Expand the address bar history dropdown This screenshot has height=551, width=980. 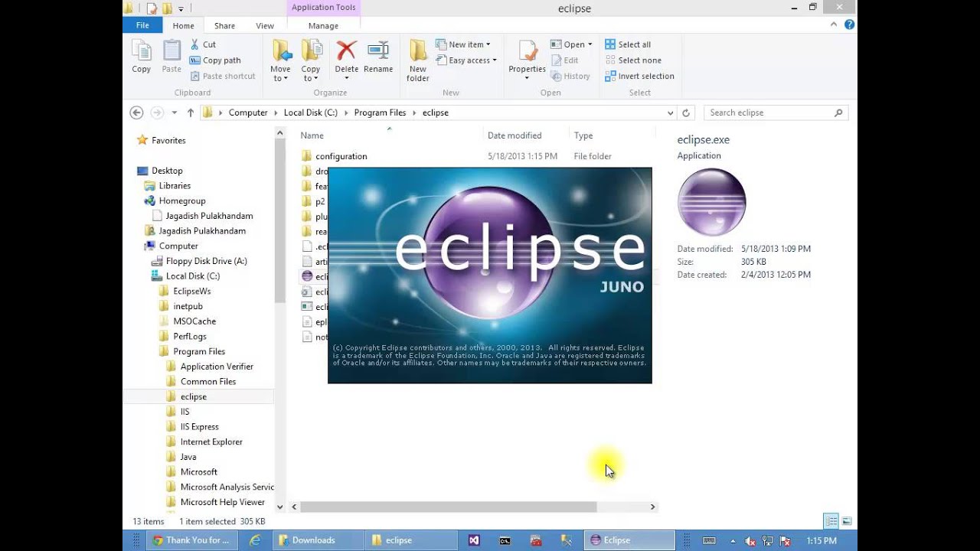tap(671, 112)
